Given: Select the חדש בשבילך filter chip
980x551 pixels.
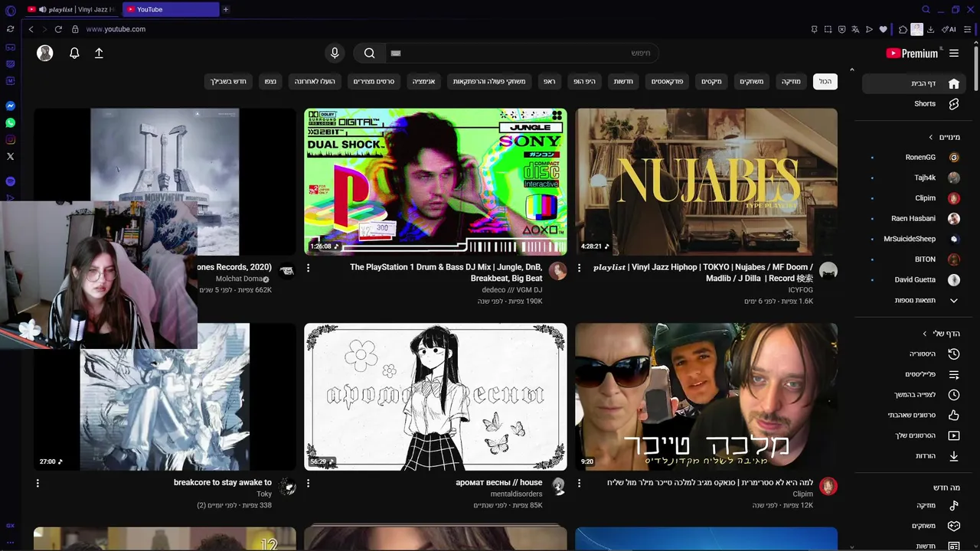Looking at the screenshot, I should point(229,81).
